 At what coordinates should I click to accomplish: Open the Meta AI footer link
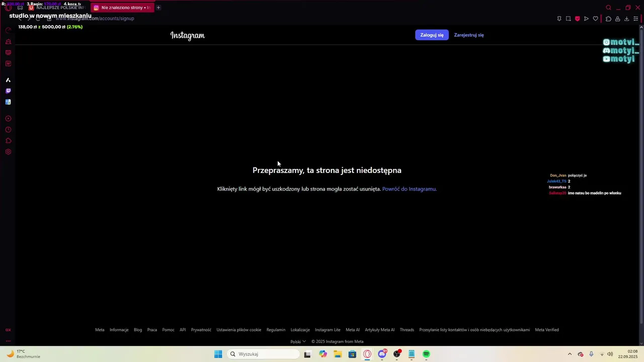click(353, 330)
